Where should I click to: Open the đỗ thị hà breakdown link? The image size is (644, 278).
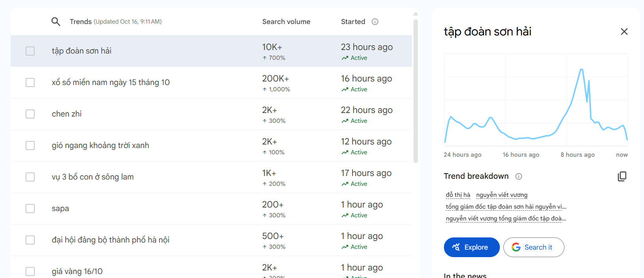point(458,195)
